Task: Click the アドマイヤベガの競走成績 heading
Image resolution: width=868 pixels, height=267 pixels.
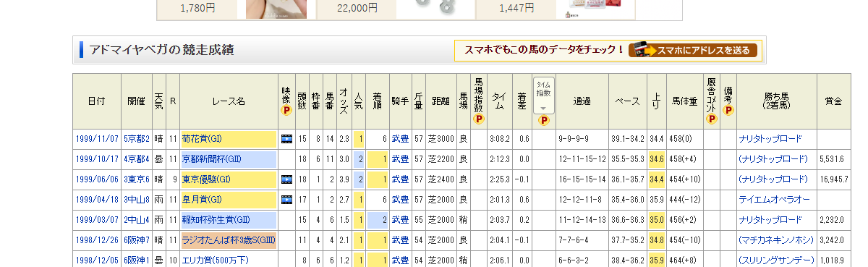Action: [161, 50]
